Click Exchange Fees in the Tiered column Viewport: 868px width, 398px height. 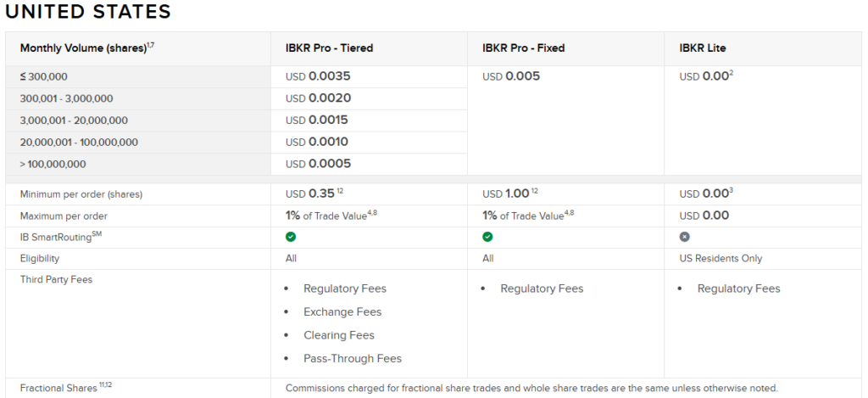pos(342,311)
